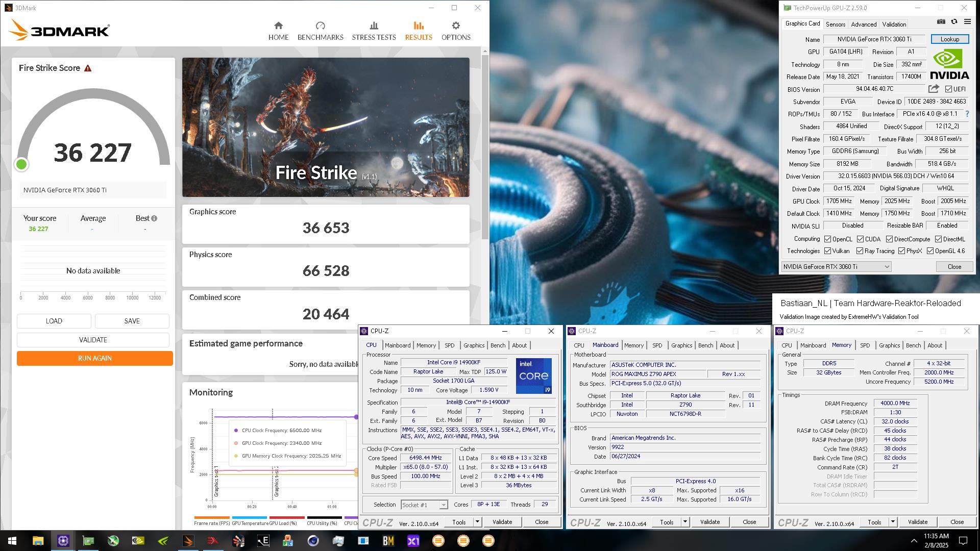980x551 pixels.
Task: Click the green dot on the score gauge
Action: 21,164
